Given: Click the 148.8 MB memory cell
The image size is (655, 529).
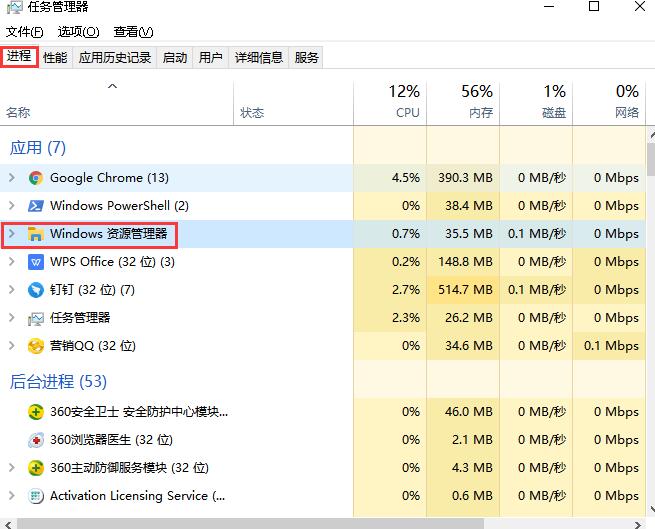Looking at the screenshot, I should point(463,262).
